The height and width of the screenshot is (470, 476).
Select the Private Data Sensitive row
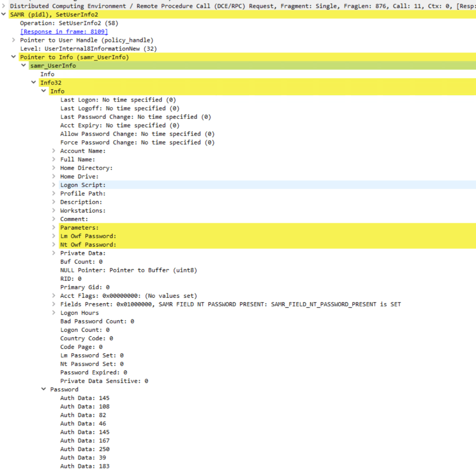coord(104,381)
